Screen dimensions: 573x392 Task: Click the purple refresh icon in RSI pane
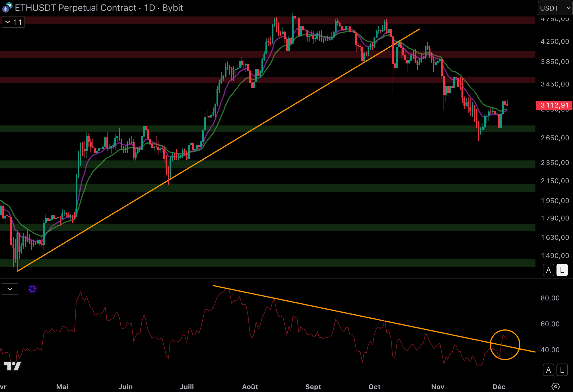[32, 289]
